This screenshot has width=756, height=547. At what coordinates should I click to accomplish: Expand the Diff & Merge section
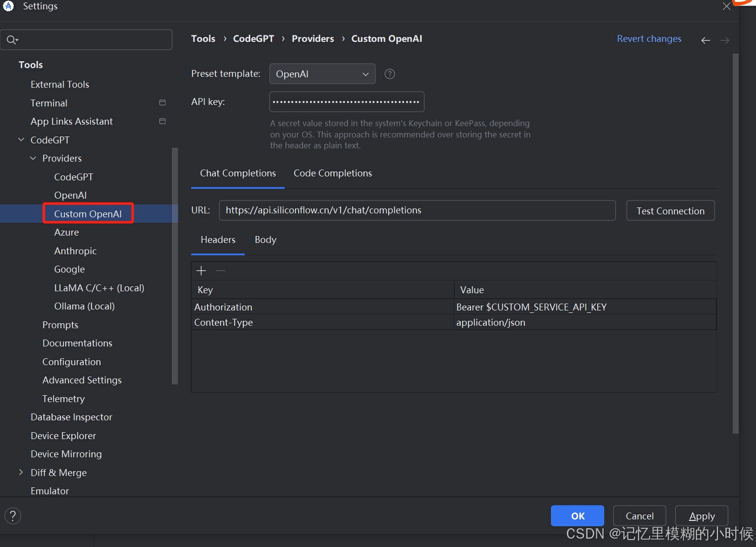tap(21, 472)
